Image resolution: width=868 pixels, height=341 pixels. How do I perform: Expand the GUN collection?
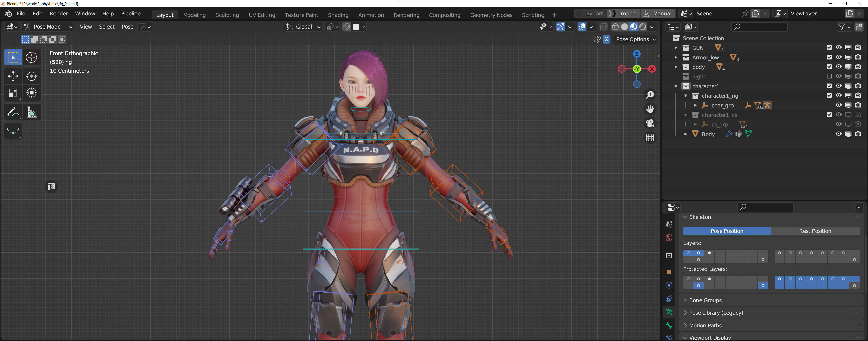coord(676,48)
